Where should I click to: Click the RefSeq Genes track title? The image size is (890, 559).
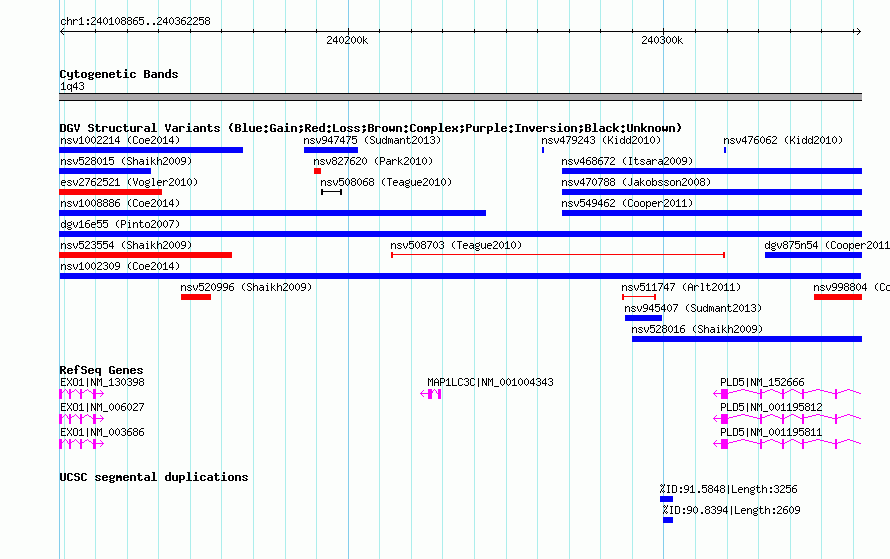102,370
